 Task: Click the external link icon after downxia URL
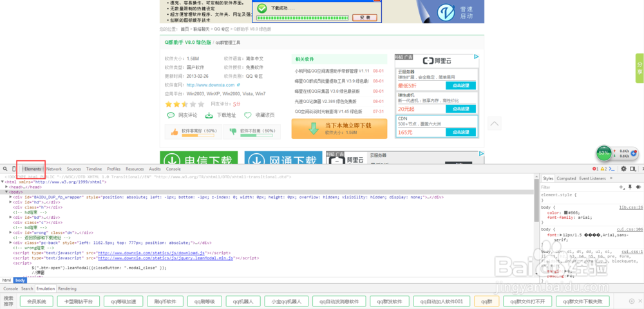pyautogui.click(x=239, y=85)
